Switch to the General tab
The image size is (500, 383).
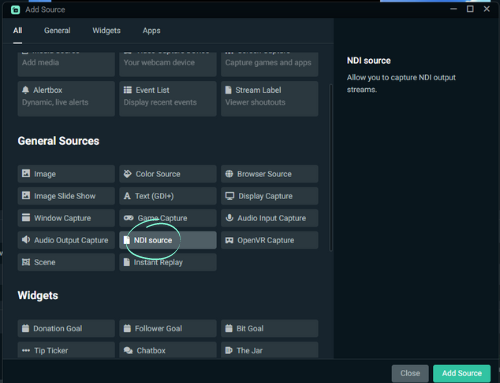[x=57, y=30]
